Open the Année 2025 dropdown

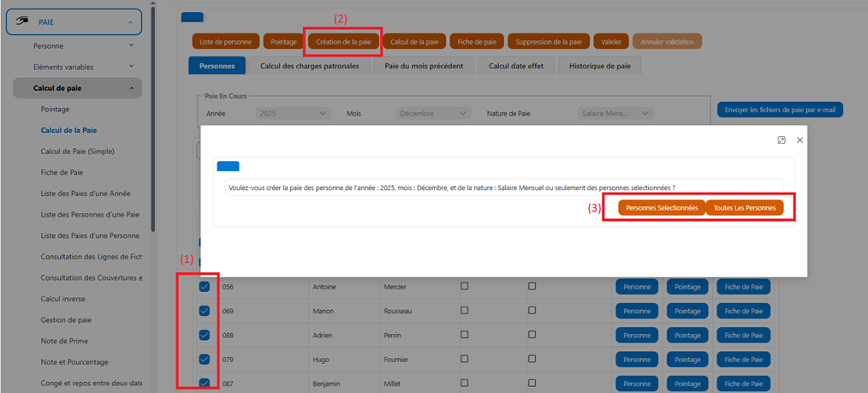(294, 114)
